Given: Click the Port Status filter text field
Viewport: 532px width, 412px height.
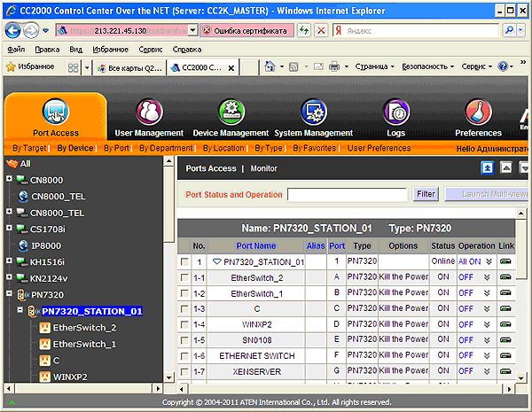Looking at the screenshot, I should click(347, 193).
